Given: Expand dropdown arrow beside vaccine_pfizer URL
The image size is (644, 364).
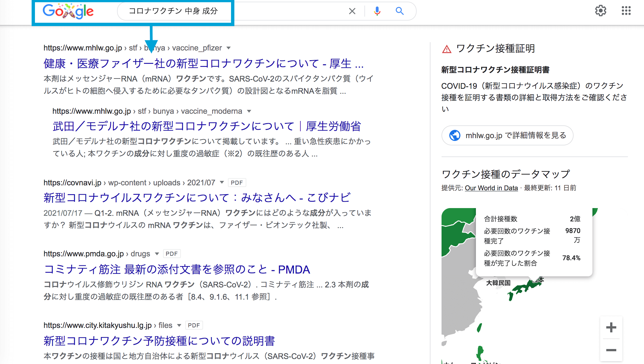Looking at the screenshot, I should [x=229, y=48].
